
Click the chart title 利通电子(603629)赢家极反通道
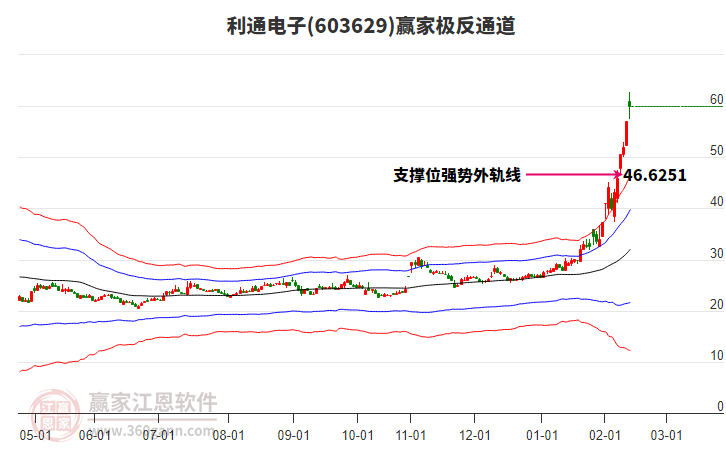371,26
